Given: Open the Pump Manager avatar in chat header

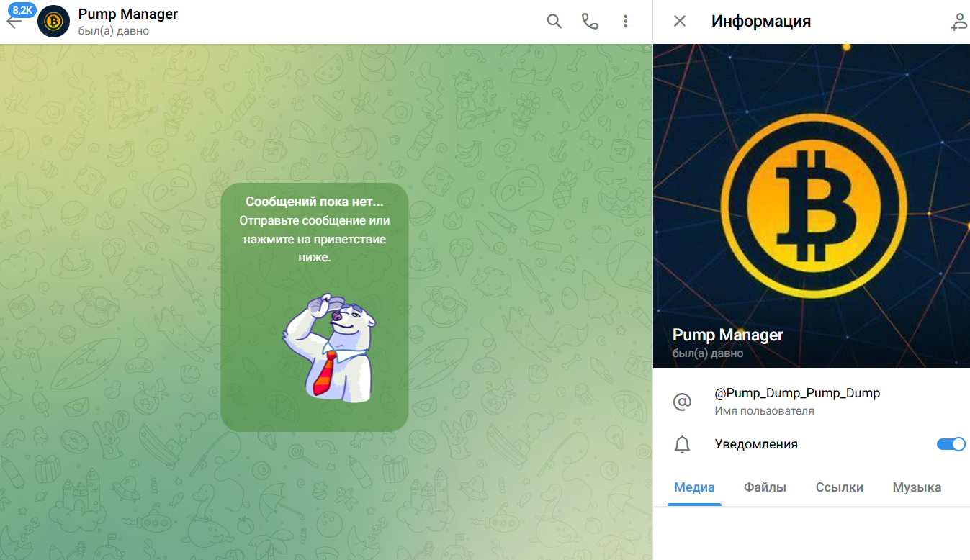Looking at the screenshot, I should (x=53, y=22).
